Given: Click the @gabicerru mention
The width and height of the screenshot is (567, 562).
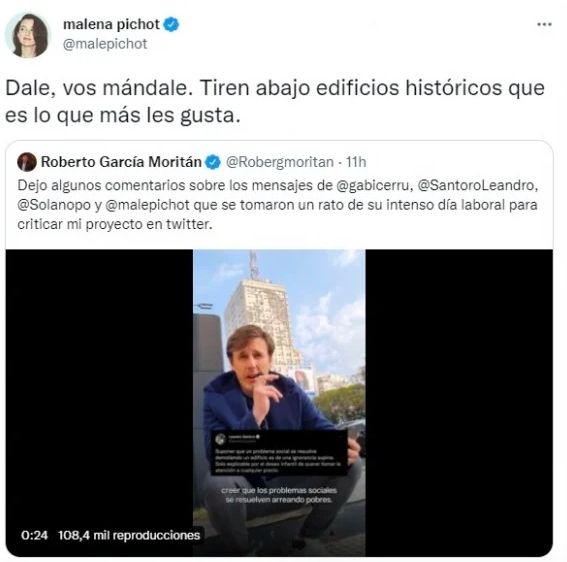Looking at the screenshot, I should 374,185.
